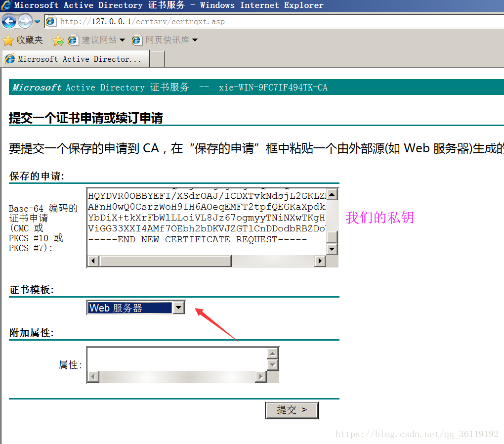This screenshot has height=444, width=504.
Task: Click attributes box scroll up arrow
Action: tap(273, 354)
